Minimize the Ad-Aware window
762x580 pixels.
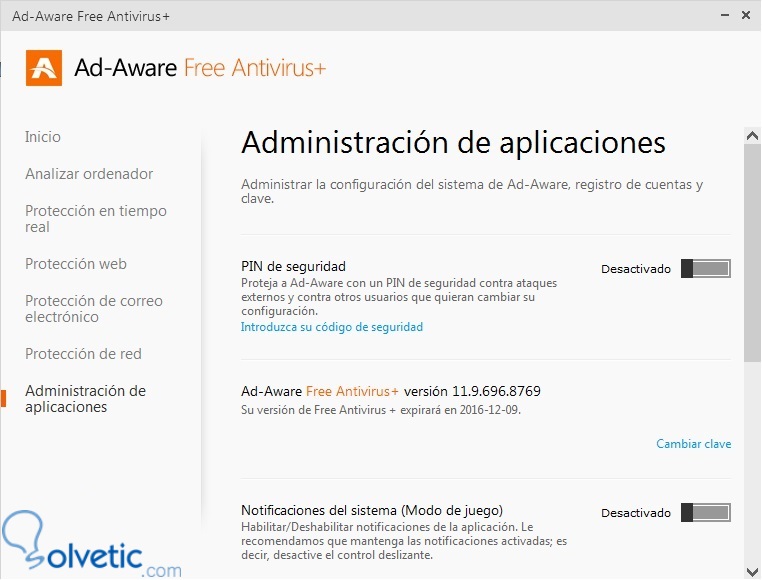pos(725,16)
